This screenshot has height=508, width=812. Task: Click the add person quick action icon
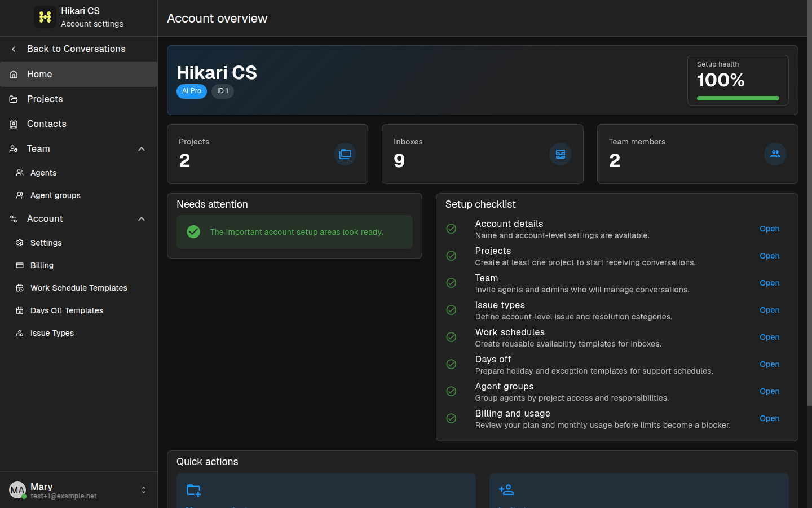click(x=506, y=489)
